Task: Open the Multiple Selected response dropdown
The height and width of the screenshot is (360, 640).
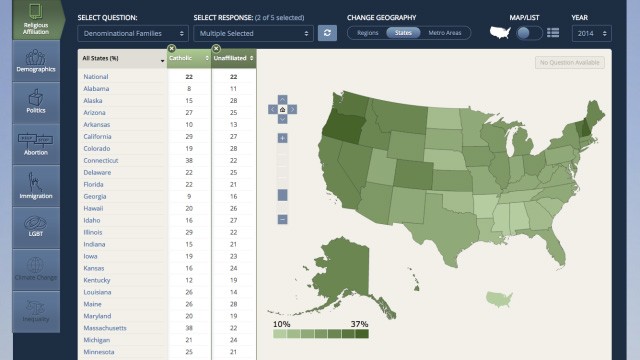Action: point(253,33)
